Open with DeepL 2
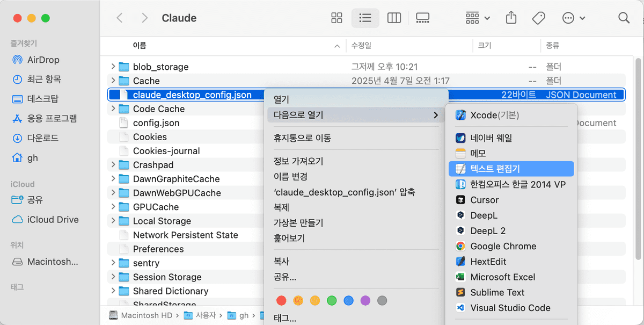This screenshot has height=325, width=644. 511,230
